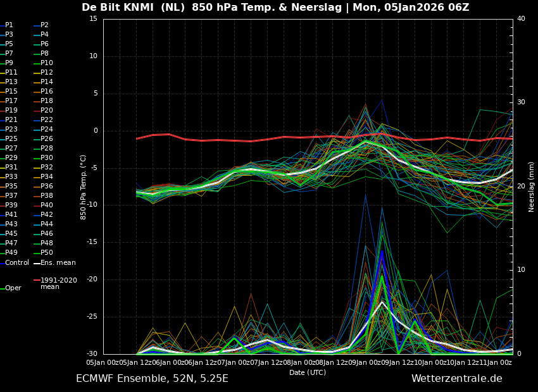Image resolution: width=538 pixels, height=392 pixels.
Task: Select the P30 legend label
Action: [47, 157]
